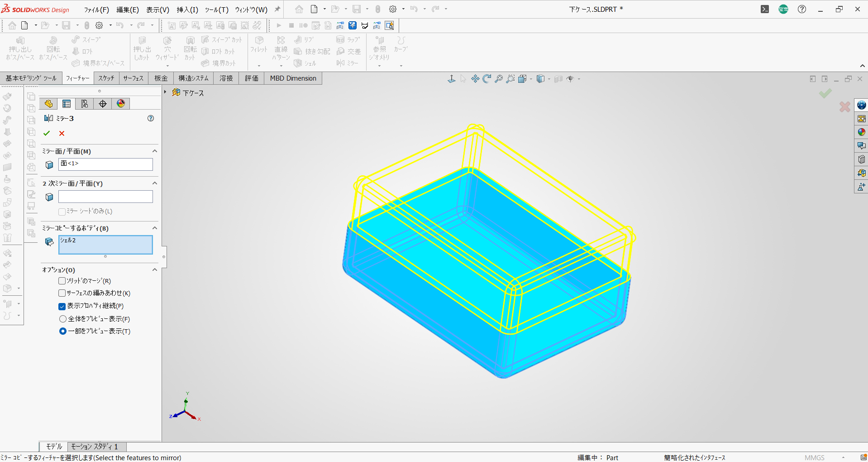The height and width of the screenshot is (462, 868).
Task: Click empty secondary mirror face field
Action: tap(105, 197)
